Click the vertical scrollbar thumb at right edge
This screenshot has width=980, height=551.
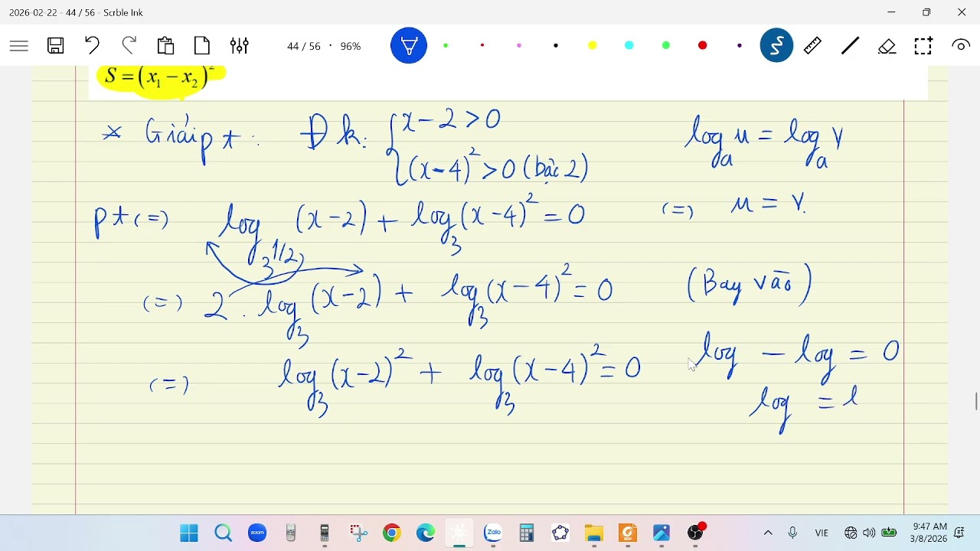coord(976,401)
